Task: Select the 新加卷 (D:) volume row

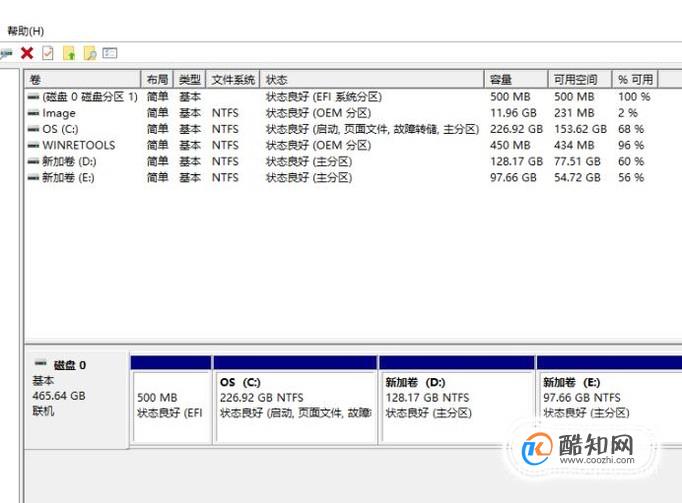Action: [x=339, y=161]
